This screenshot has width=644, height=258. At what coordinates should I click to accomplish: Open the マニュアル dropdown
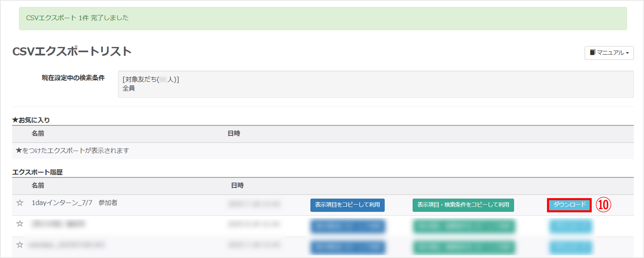[x=609, y=53]
